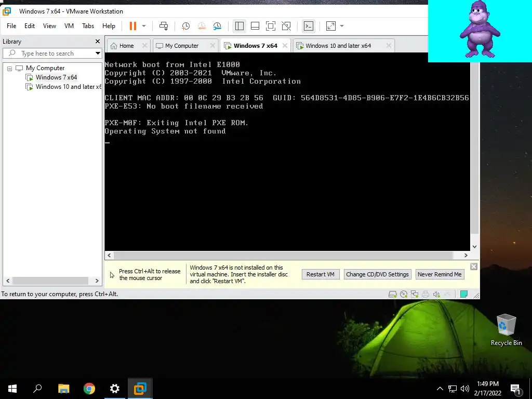
Task: Toggle the thumbnail bar view
Action: pyautogui.click(x=255, y=26)
